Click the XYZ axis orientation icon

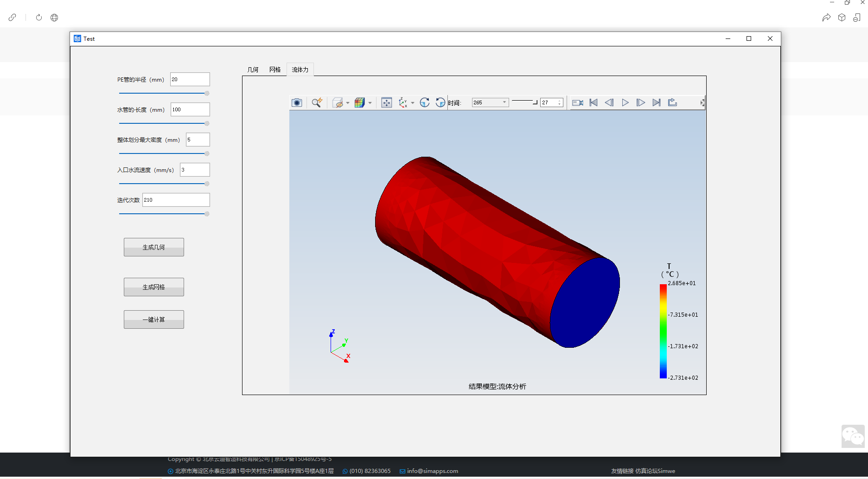point(403,102)
